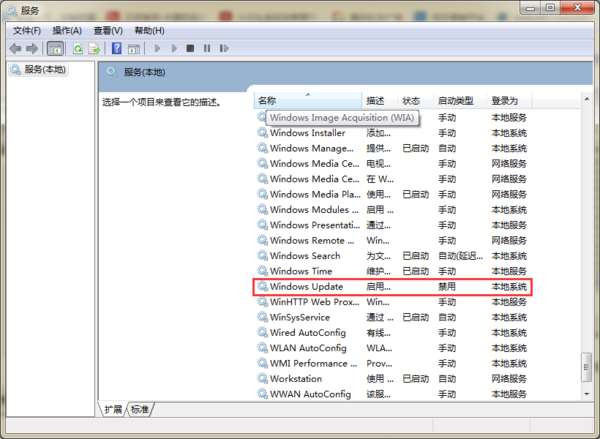
Task: Click the gear icon beside WLAN AutoConfig
Action: [x=262, y=348]
